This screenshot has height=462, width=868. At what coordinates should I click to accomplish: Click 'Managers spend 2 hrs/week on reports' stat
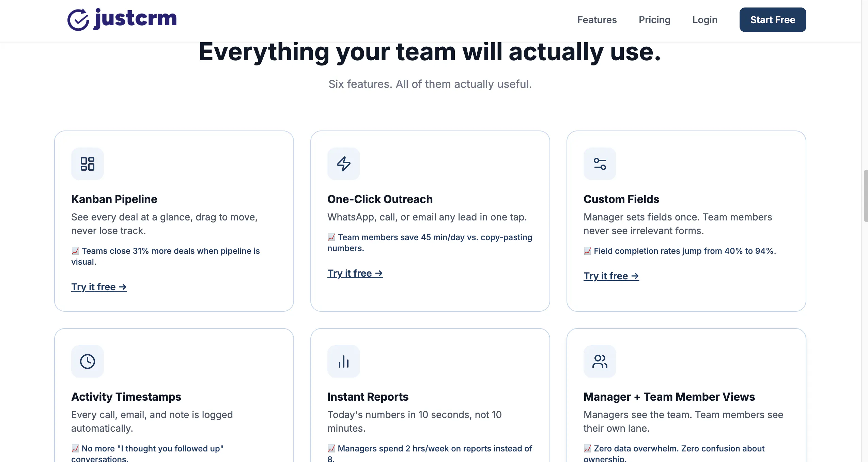(x=430, y=453)
